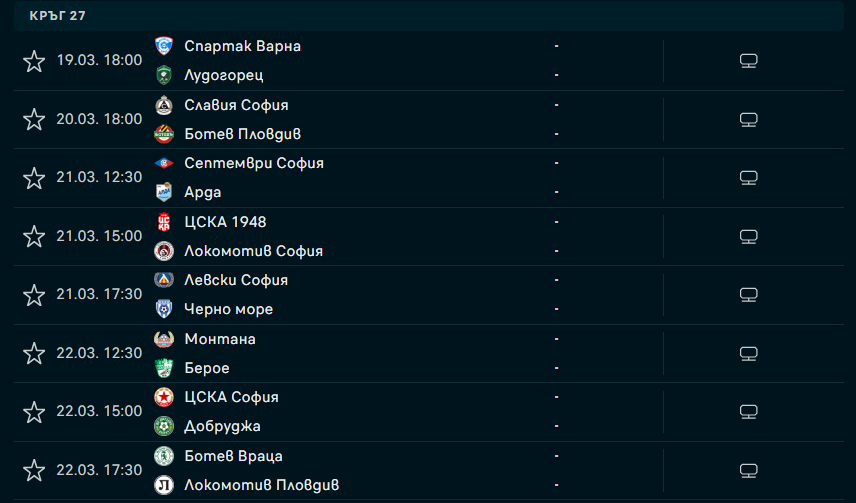Viewport: 856px width, 503px height.
Task: Open Локомотив София team link
Action: [253, 251]
